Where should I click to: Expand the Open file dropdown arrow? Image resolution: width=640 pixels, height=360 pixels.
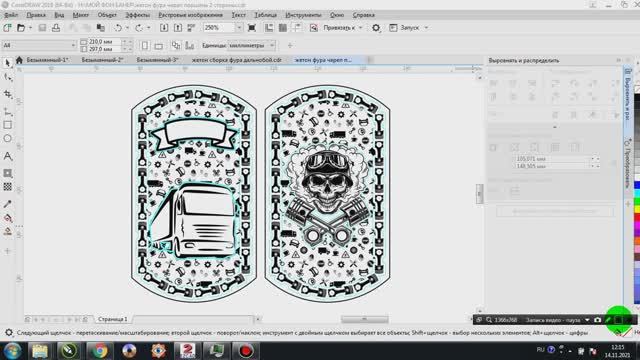pos(30,28)
